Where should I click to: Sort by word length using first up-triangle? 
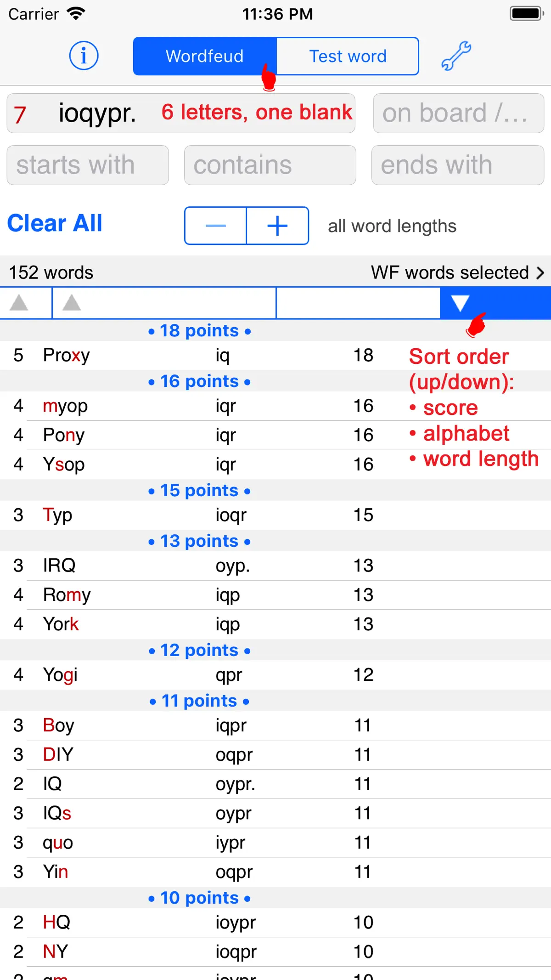click(19, 303)
